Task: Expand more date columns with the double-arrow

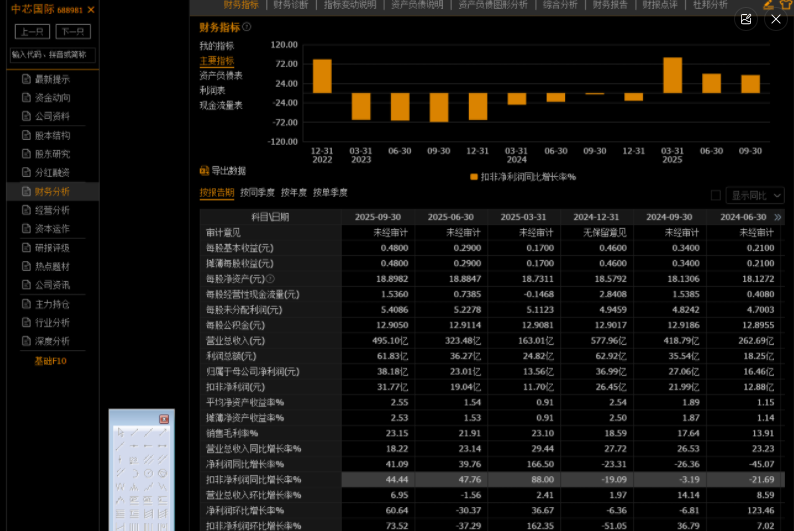Action: point(778,217)
